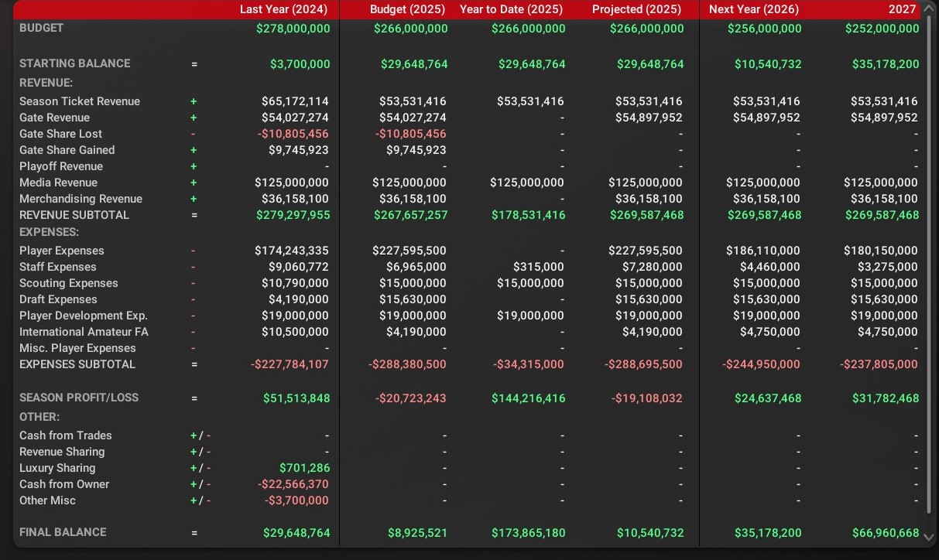
Task: Click the Next Year (2026) column header
Action: (754, 10)
